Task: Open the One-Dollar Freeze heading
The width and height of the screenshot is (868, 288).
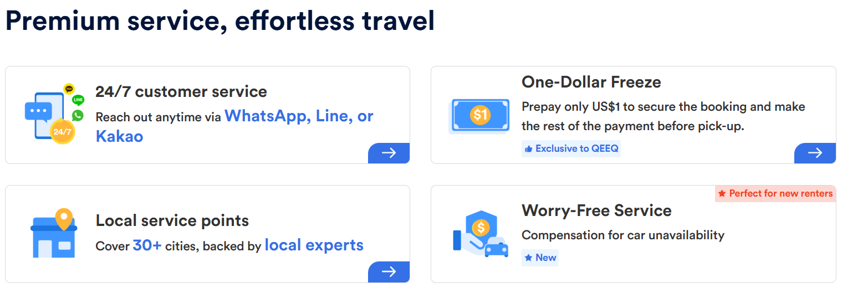Action: (591, 82)
